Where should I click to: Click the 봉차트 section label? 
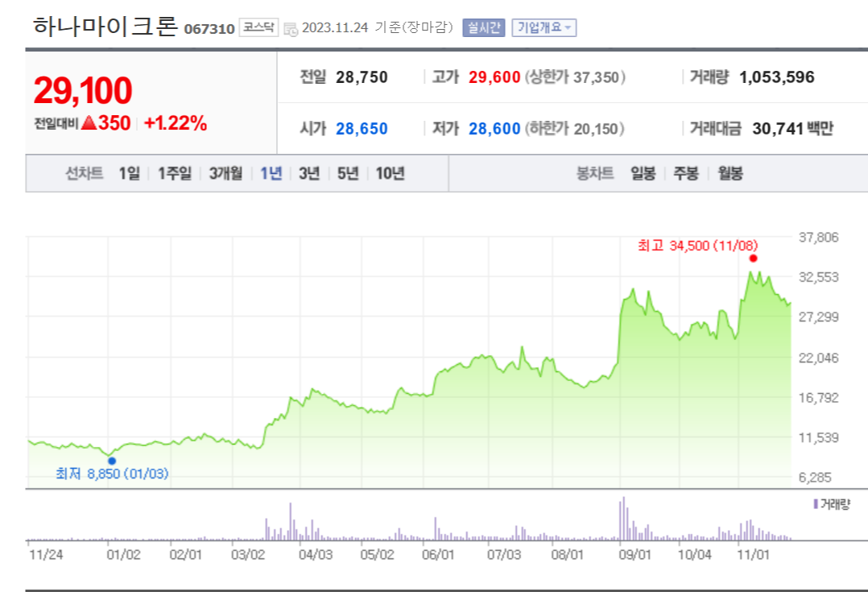595,174
